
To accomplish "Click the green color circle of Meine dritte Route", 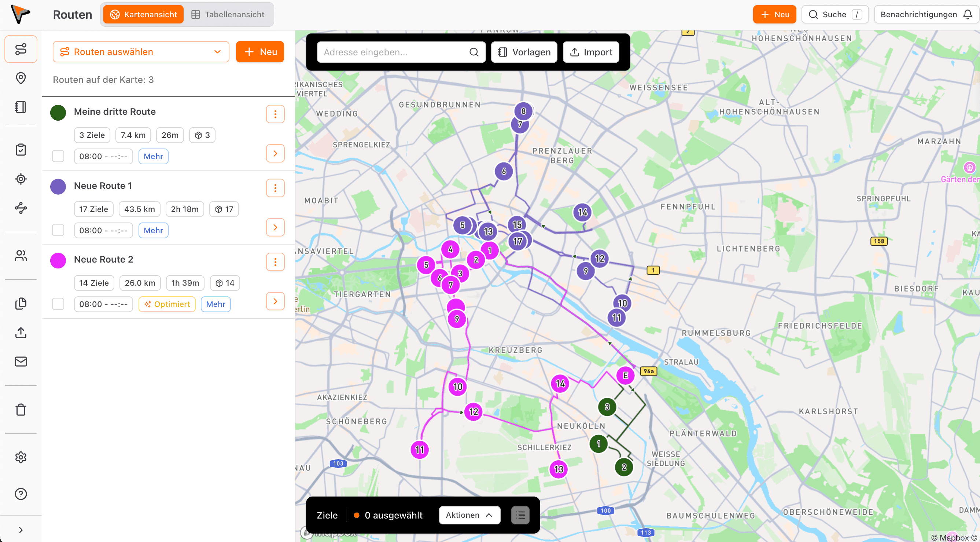I will [58, 112].
